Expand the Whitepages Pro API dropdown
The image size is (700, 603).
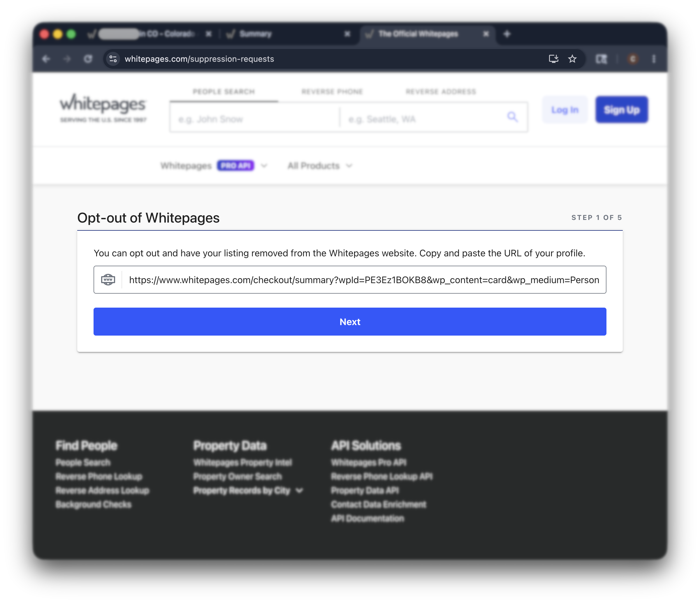click(214, 166)
